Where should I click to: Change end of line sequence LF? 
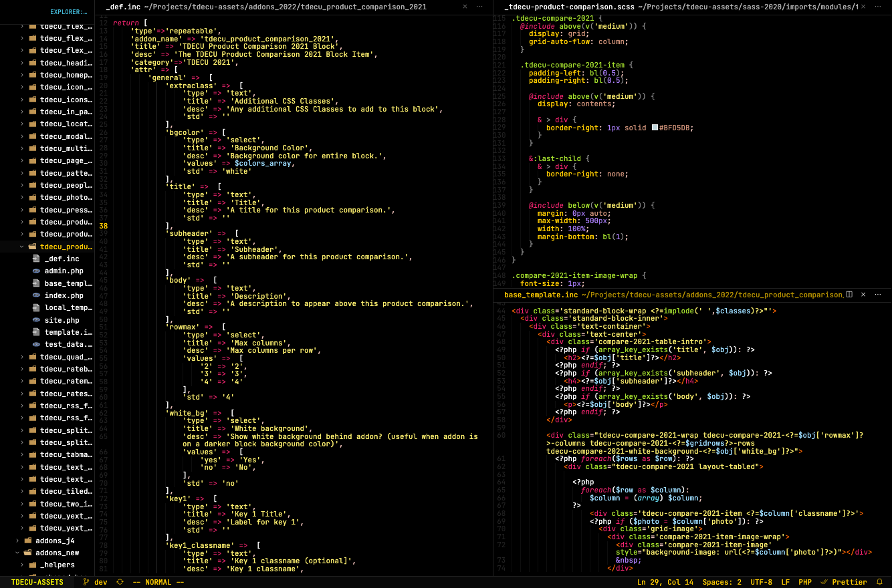click(x=786, y=582)
